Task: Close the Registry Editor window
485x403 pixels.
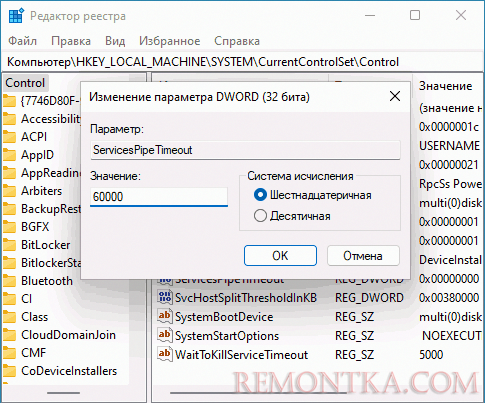Action: tap(461, 15)
